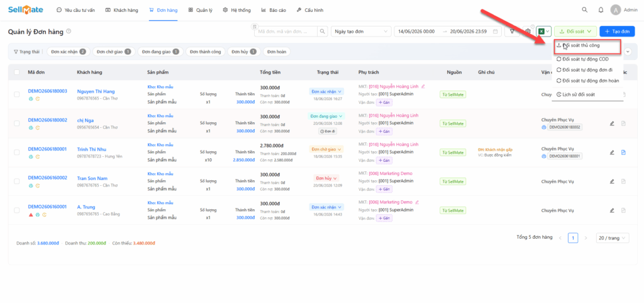The height and width of the screenshot is (303, 644).
Task: Expand the 20 / trang page size dropdown
Action: pyautogui.click(x=613, y=238)
